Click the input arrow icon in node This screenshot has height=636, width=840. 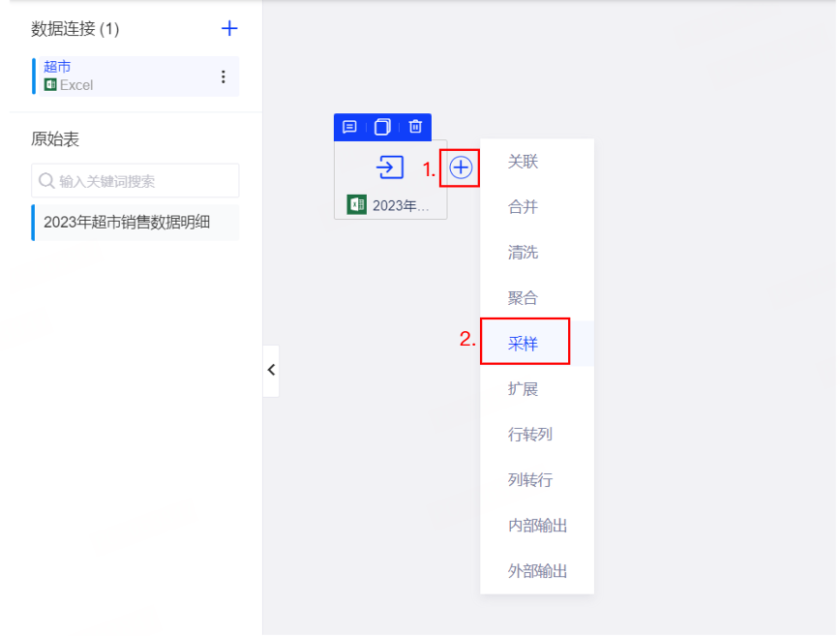[390, 167]
